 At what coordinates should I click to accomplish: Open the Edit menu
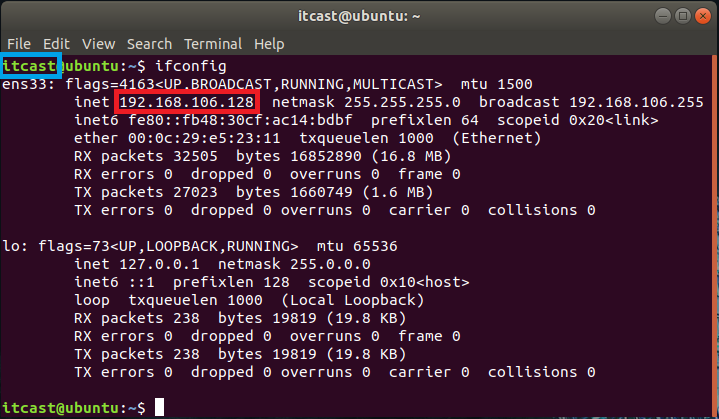point(56,44)
